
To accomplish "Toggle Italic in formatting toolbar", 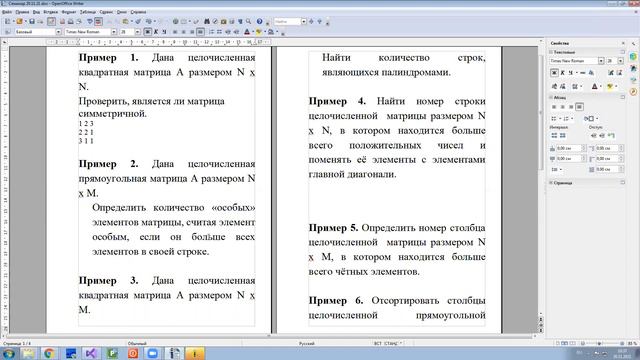I will click(156, 31).
